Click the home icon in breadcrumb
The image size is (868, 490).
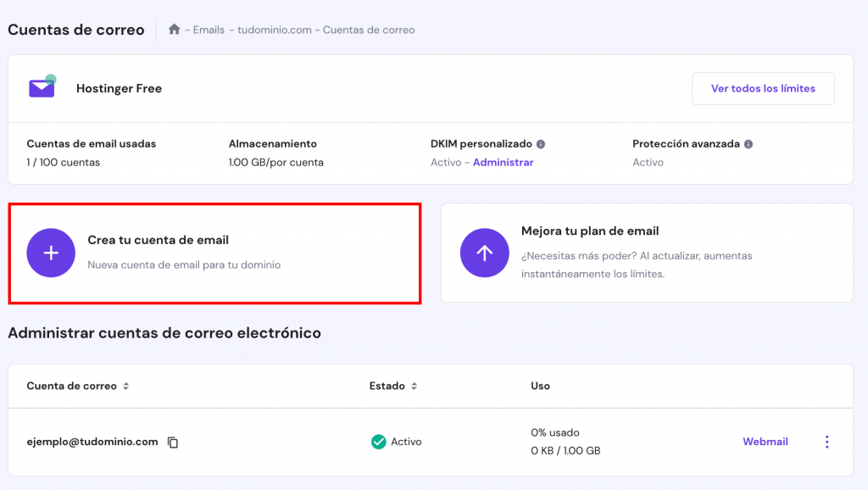click(175, 30)
